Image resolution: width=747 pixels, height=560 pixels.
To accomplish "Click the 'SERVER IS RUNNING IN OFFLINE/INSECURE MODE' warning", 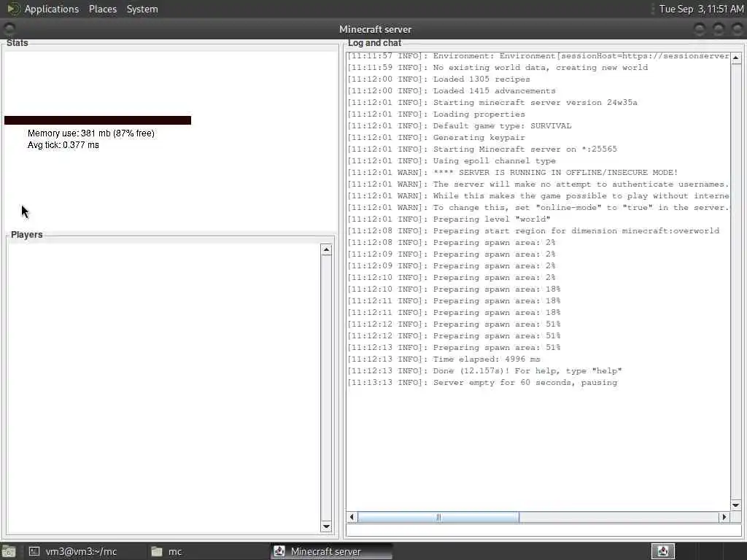I will tap(568, 172).
